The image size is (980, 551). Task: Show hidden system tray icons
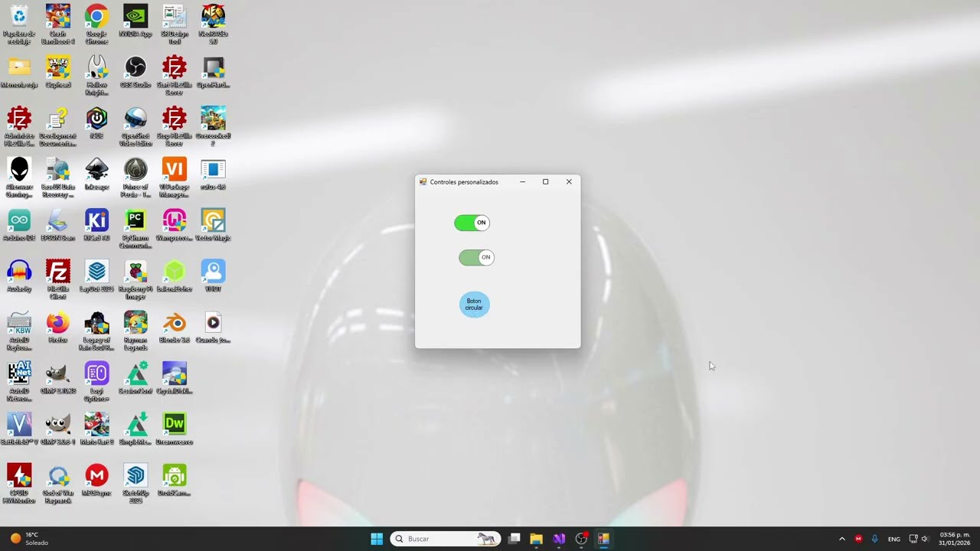click(841, 539)
